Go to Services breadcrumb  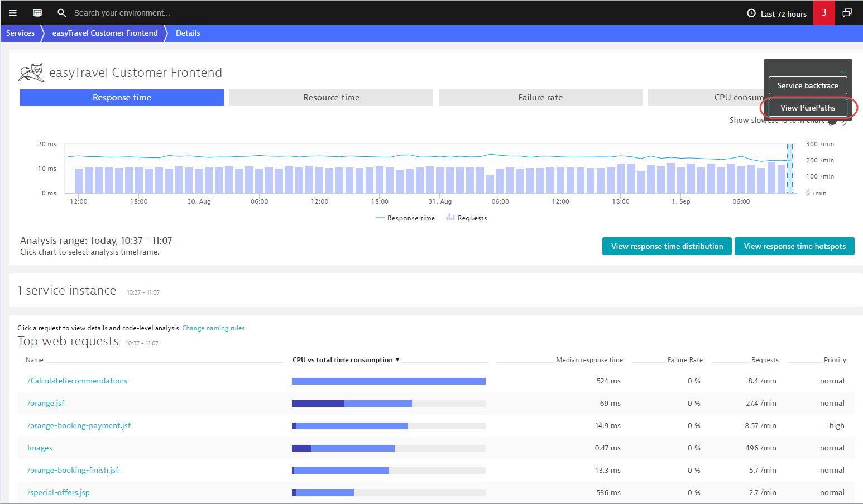(20, 33)
